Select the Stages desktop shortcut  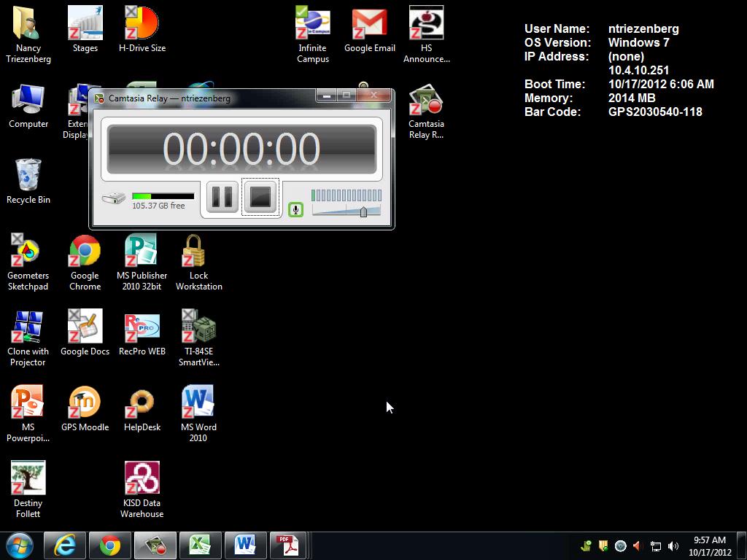85,29
